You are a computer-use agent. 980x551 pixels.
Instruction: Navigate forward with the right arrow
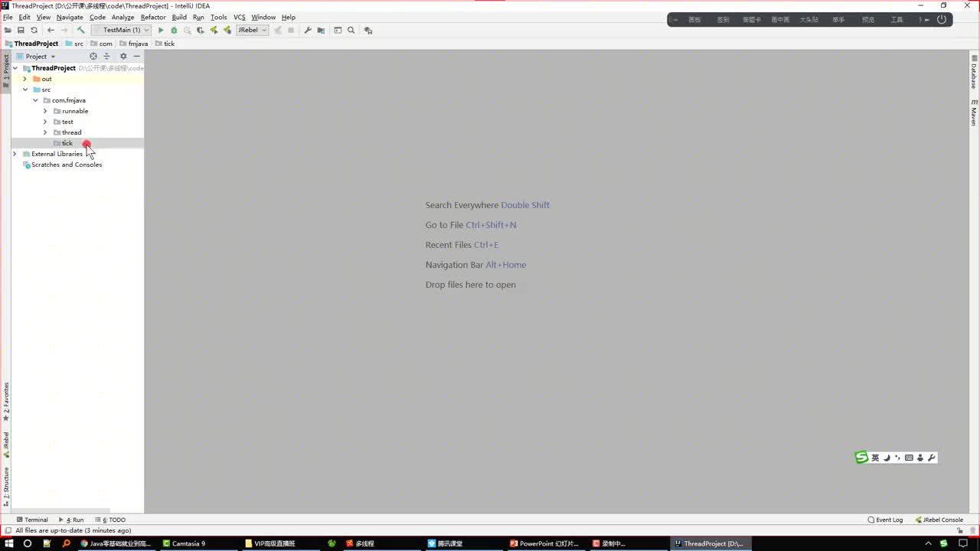tap(64, 31)
